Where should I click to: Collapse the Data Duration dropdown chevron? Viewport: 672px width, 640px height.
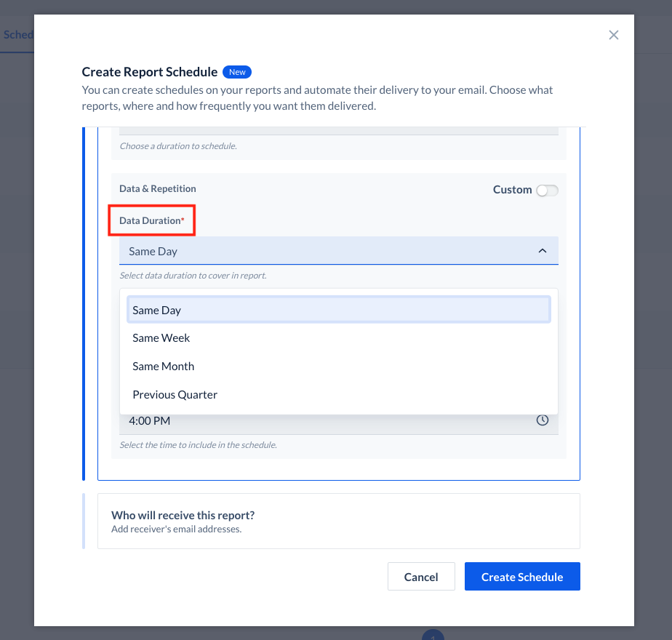tap(542, 250)
